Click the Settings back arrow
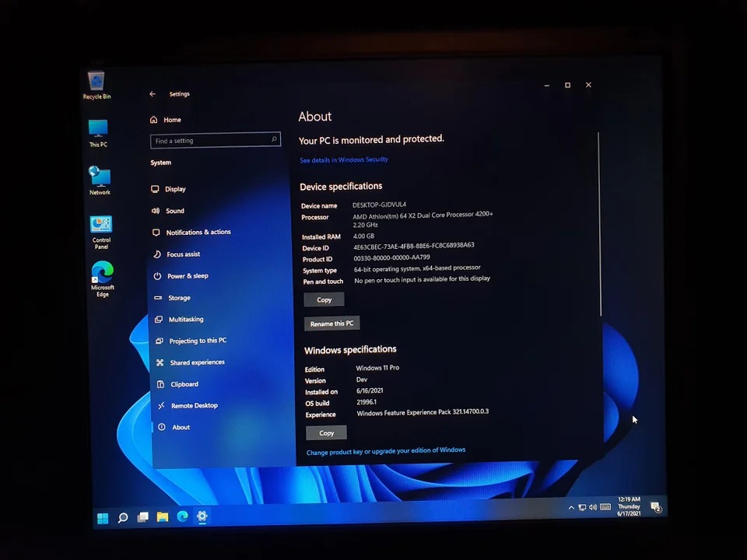The image size is (747, 560). coord(153,94)
